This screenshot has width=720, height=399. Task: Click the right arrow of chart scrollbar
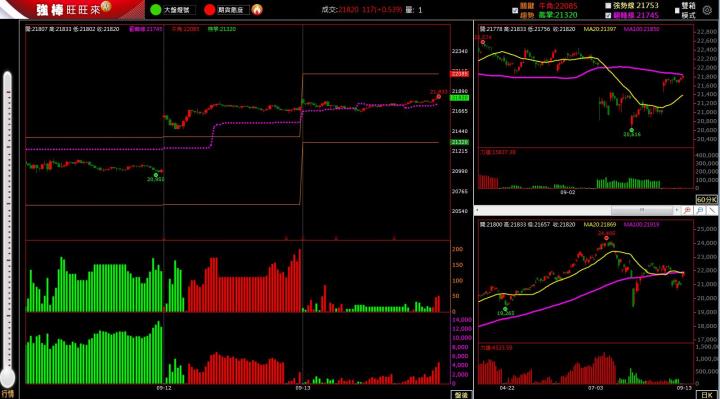point(676,210)
